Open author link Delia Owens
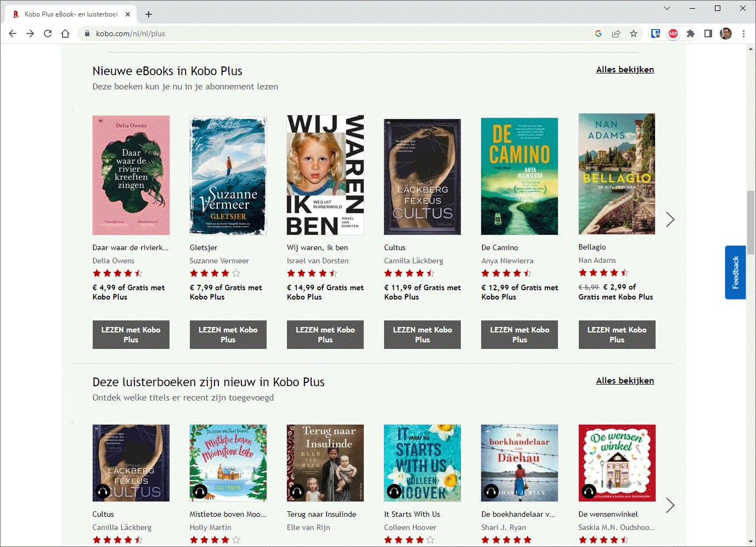This screenshot has width=756, height=547. pos(114,261)
